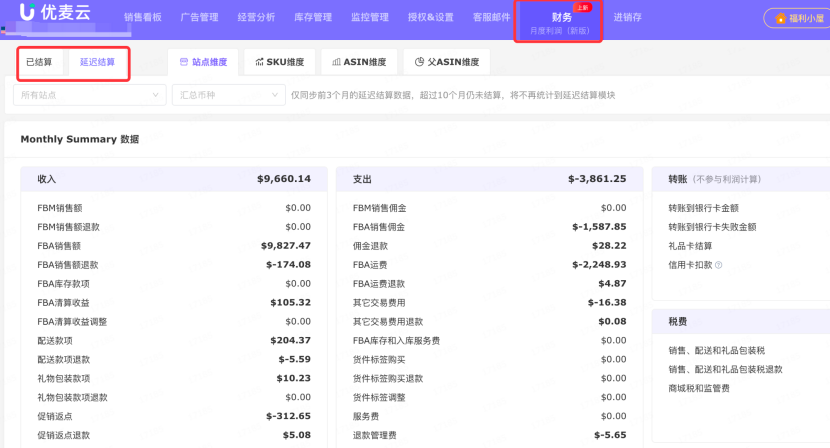Click the 信用卡扣款 help question icon

click(x=718, y=265)
